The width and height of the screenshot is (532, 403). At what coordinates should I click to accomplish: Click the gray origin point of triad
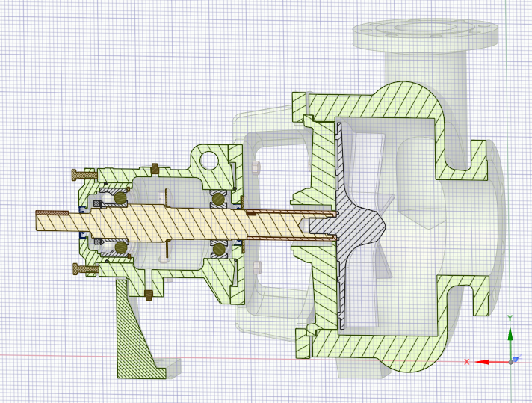point(512,361)
